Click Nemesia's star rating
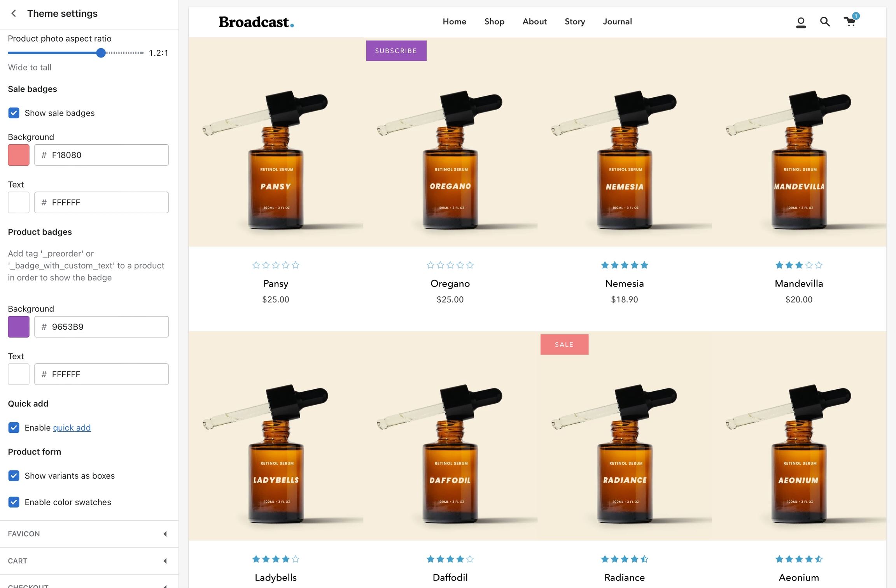896x588 pixels. pos(624,265)
